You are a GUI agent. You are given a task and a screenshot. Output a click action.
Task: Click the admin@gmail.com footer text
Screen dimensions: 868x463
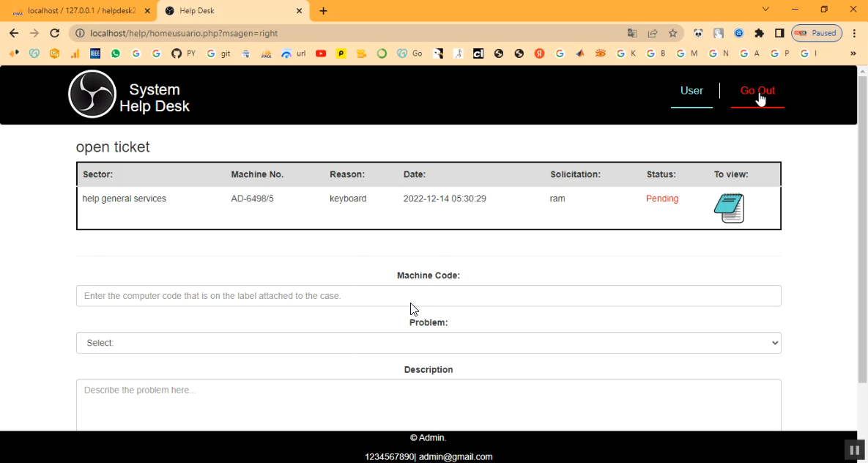click(456, 457)
